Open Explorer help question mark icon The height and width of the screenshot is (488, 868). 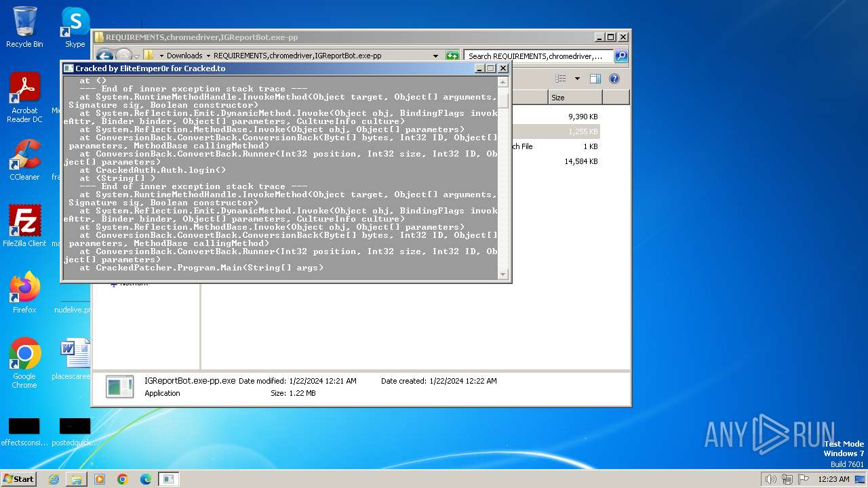[614, 79]
